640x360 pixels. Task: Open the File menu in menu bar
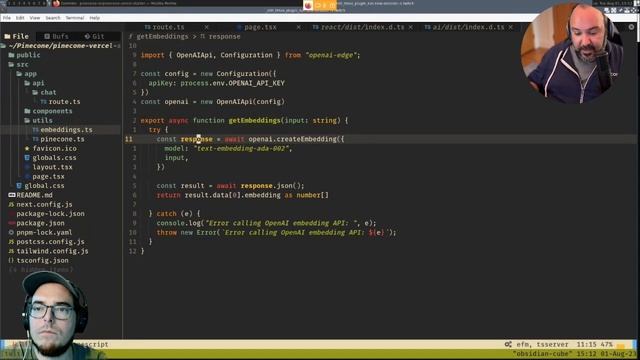[7, 18]
